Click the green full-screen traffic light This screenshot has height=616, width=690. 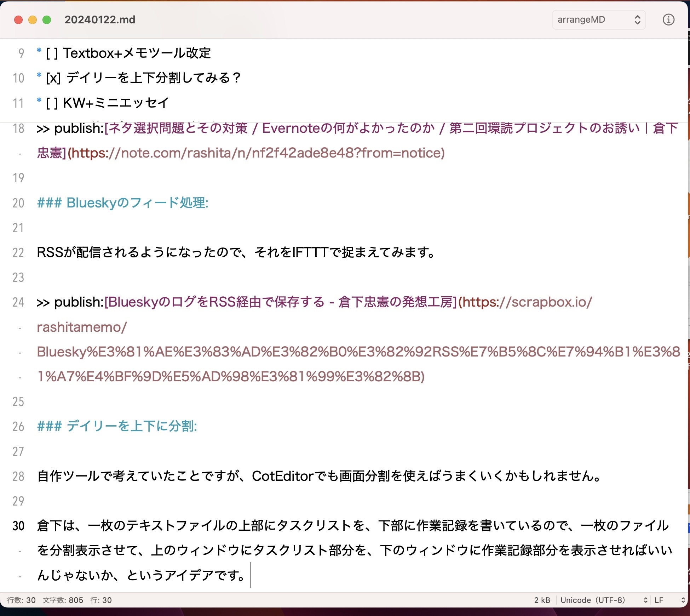(46, 20)
